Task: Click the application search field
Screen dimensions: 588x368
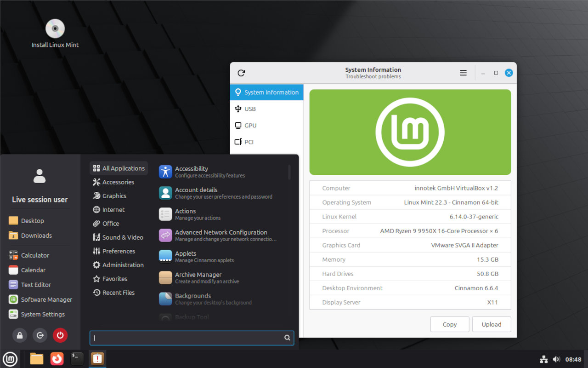Action: 192,338
